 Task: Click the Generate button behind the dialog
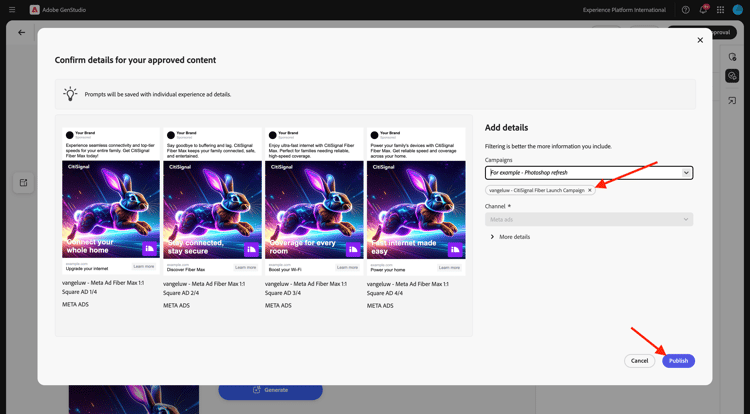tap(271, 390)
